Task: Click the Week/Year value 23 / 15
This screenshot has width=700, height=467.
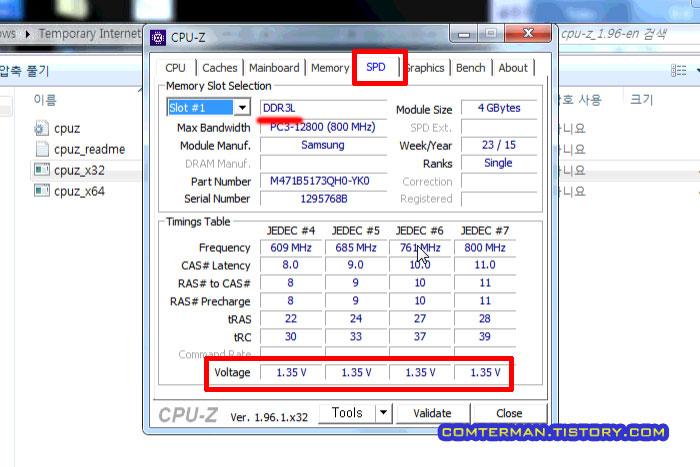Action: click(499, 145)
